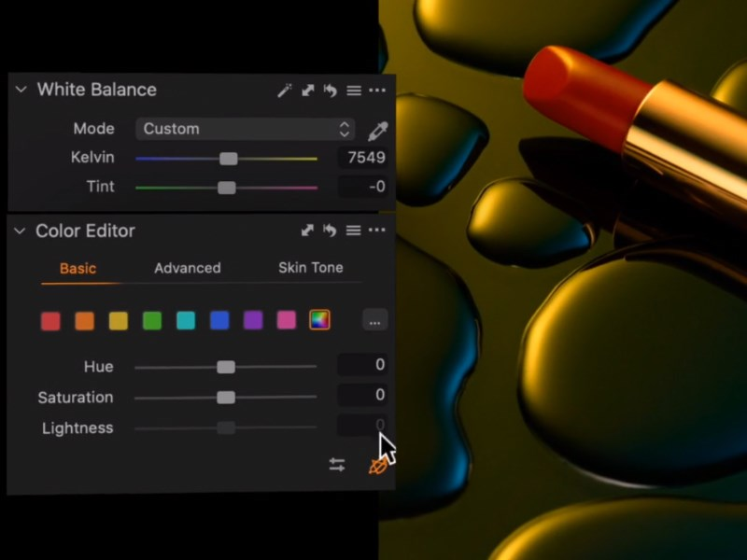Open the White Balance presets list icon
Image resolution: width=747 pixels, height=560 pixels.
(x=354, y=91)
